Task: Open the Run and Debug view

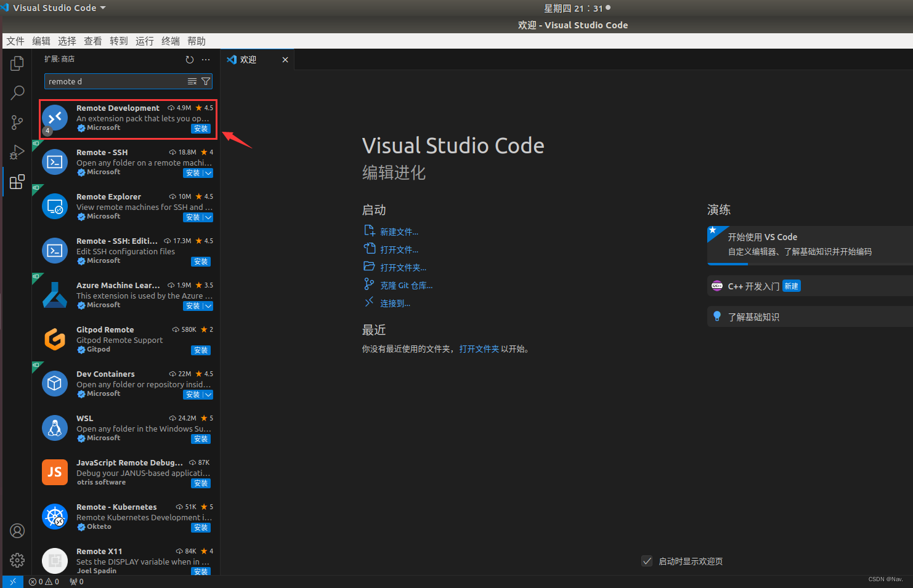Action: click(x=17, y=152)
